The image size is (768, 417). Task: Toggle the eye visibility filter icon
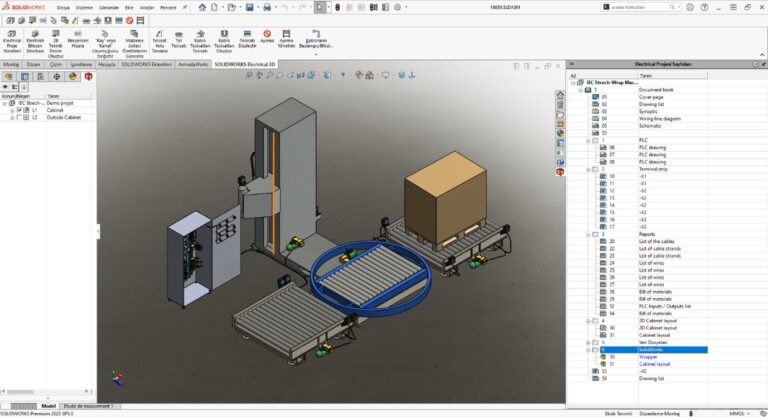pyautogui.click(x=5, y=86)
